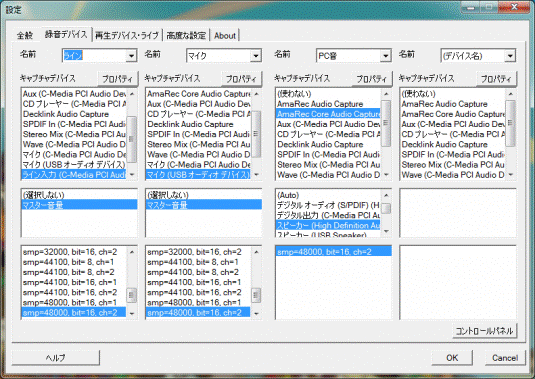Image resolution: width=535 pixels, height=379 pixels.
Task: Open the マイク name dropdown
Action: point(256,56)
